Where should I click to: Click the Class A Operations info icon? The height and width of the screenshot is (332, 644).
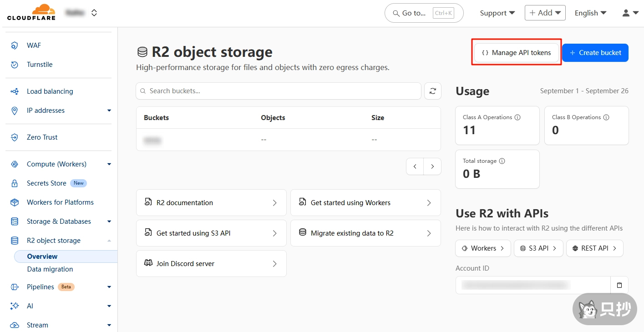pyautogui.click(x=518, y=117)
